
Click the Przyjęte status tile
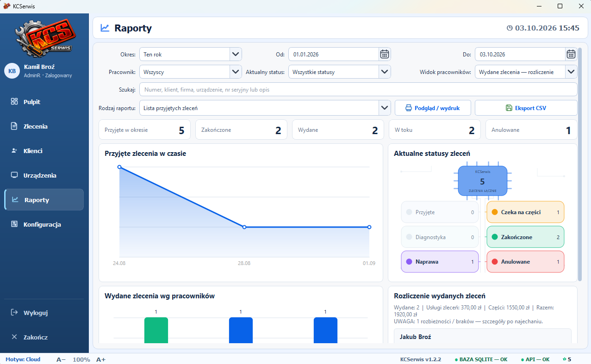coord(440,212)
